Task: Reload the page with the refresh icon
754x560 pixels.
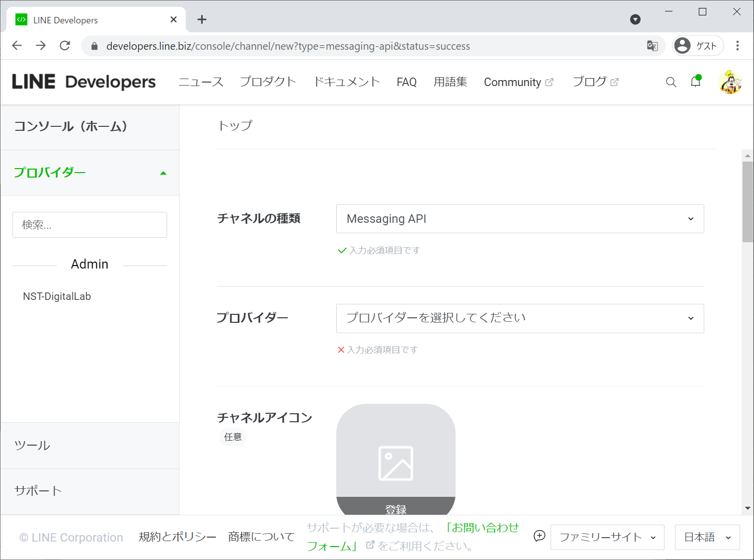Action: pyautogui.click(x=65, y=46)
